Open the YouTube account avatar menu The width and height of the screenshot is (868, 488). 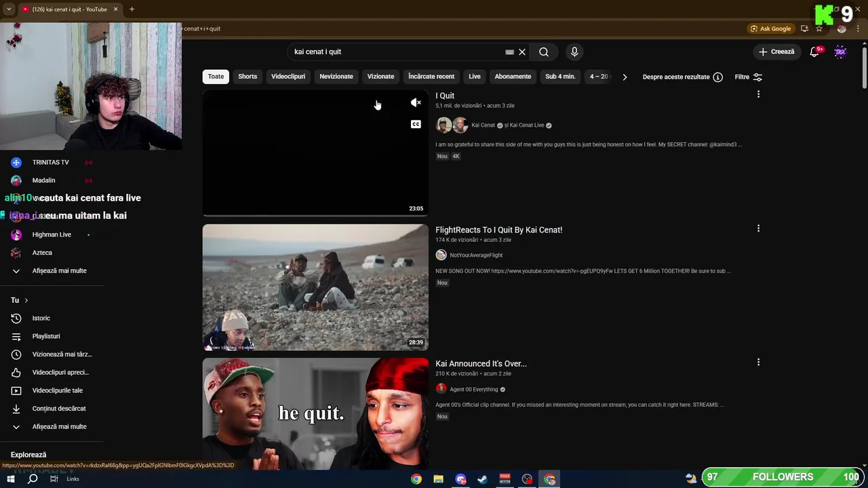pyautogui.click(x=840, y=52)
